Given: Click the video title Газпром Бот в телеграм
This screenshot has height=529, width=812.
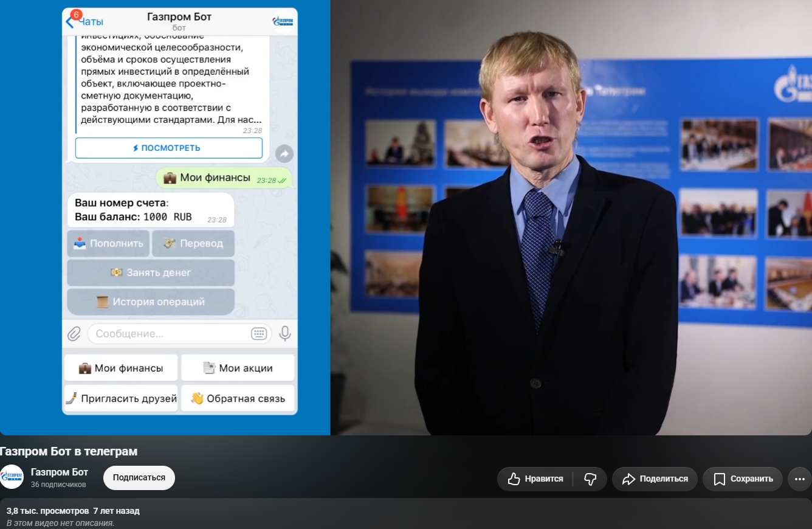Looking at the screenshot, I should tap(69, 451).
